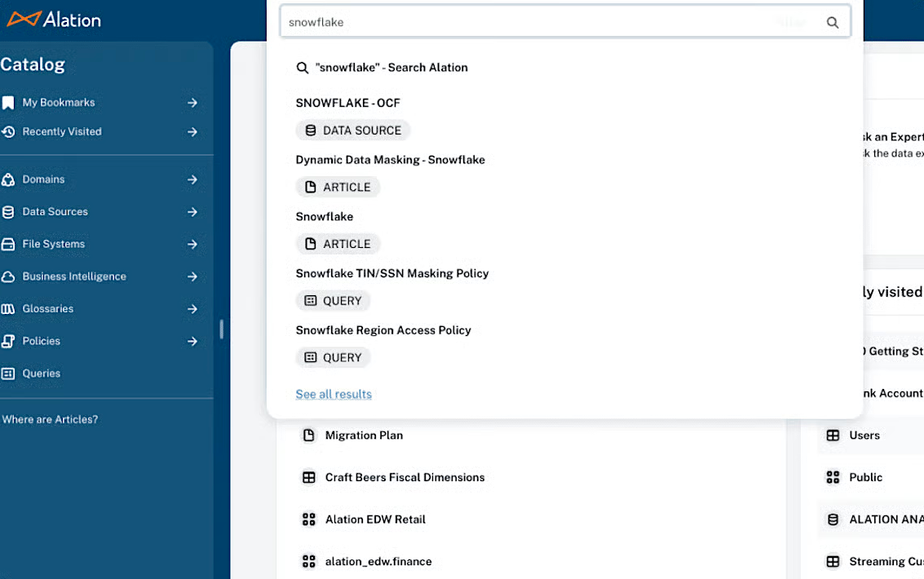This screenshot has width=924, height=579.
Task: Click the Public schema icon
Action: (833, 477)
